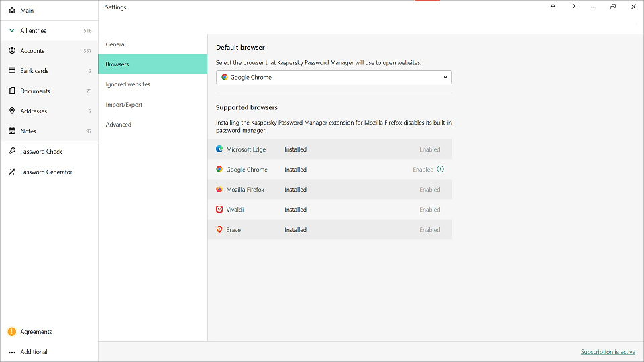Click the Vivaldi browser icon

[219, 209]
